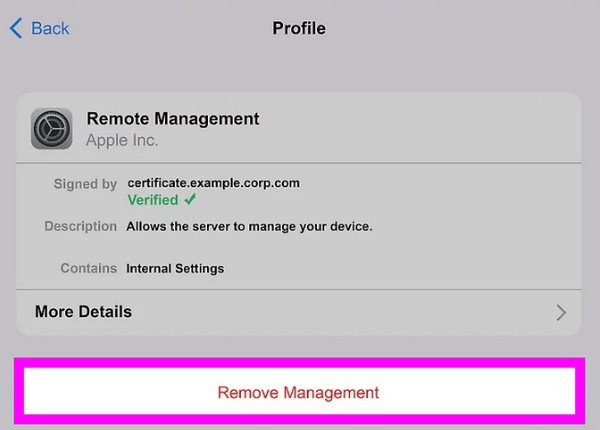Click the Remote Management settings gear icon
This screenshot has height=430, width=600.
(x=51, y=129)
